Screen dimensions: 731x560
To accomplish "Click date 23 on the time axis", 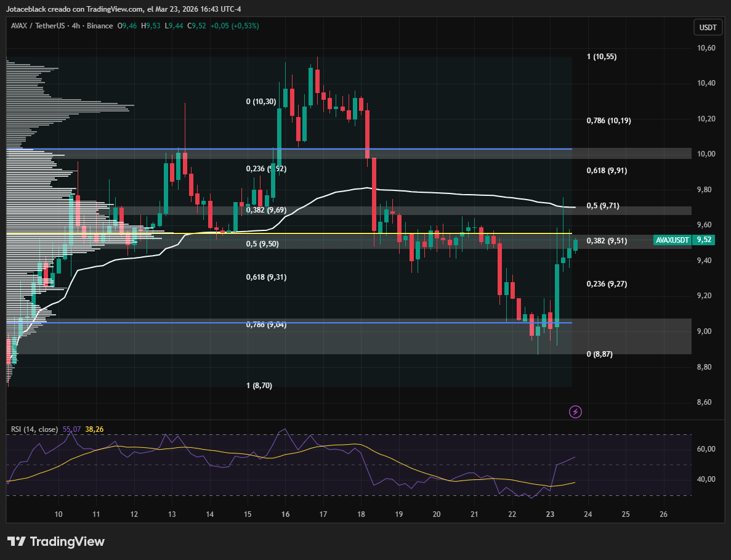I will click(x=550, y=514).
